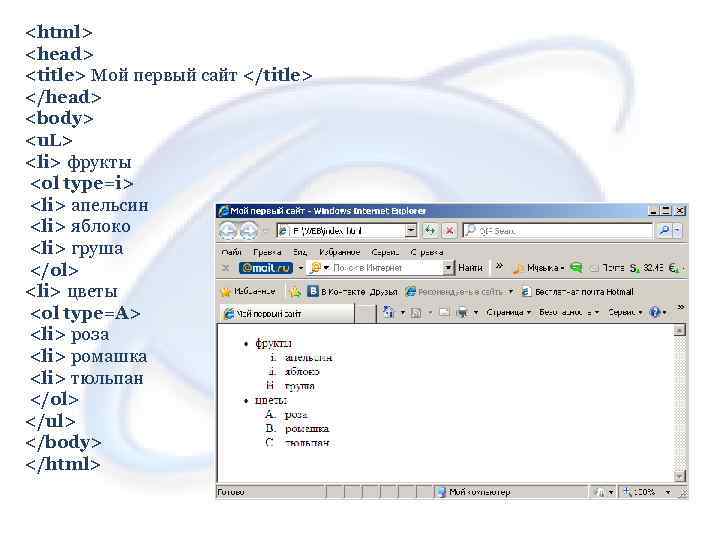The image size is (720, 540).
Task: Click the address bar field
Action: point(342,231)
